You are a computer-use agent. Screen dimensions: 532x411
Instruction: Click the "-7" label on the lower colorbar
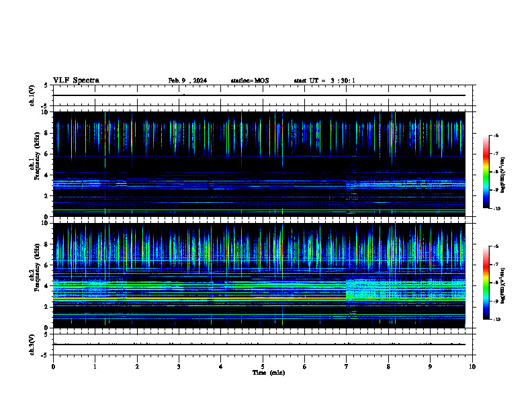496,265
